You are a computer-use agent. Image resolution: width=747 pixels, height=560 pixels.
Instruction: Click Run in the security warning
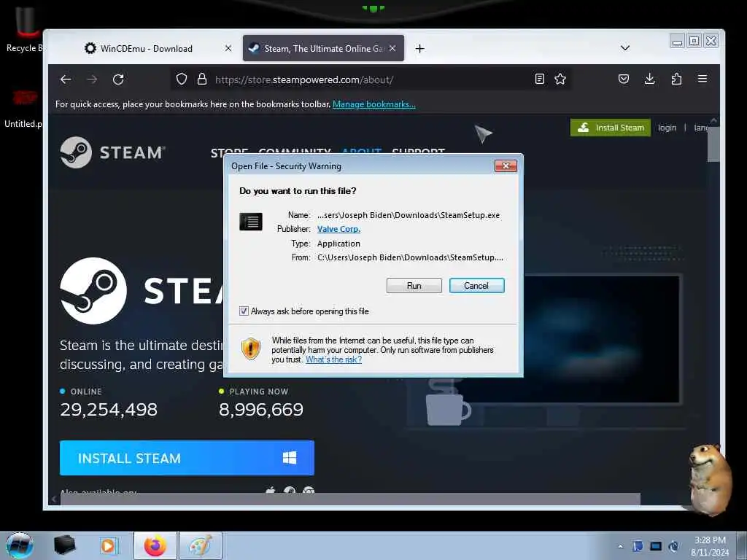tap(414, 286)
